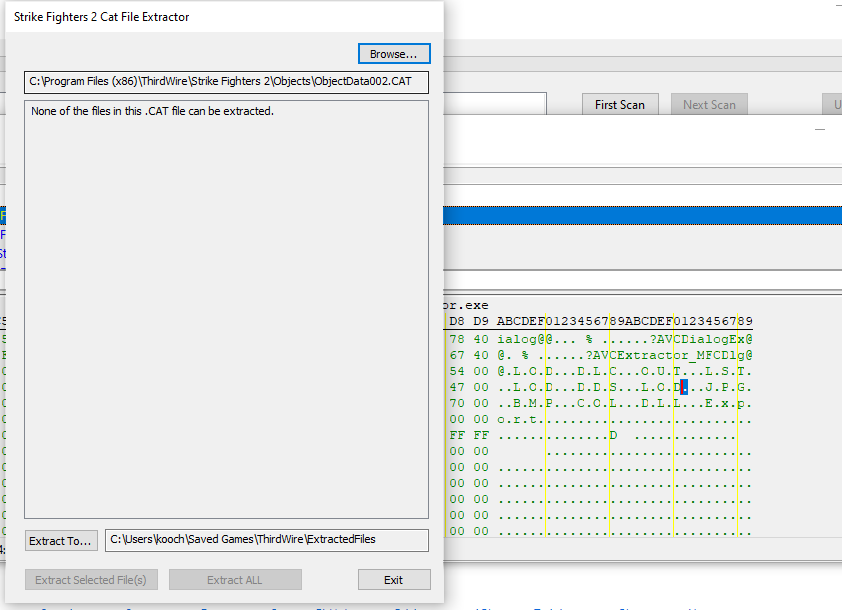Image resolution: width=842 pixels, height=610 pixels.
Task: Click the Extract Selected File(s) button
Action: 91,579
